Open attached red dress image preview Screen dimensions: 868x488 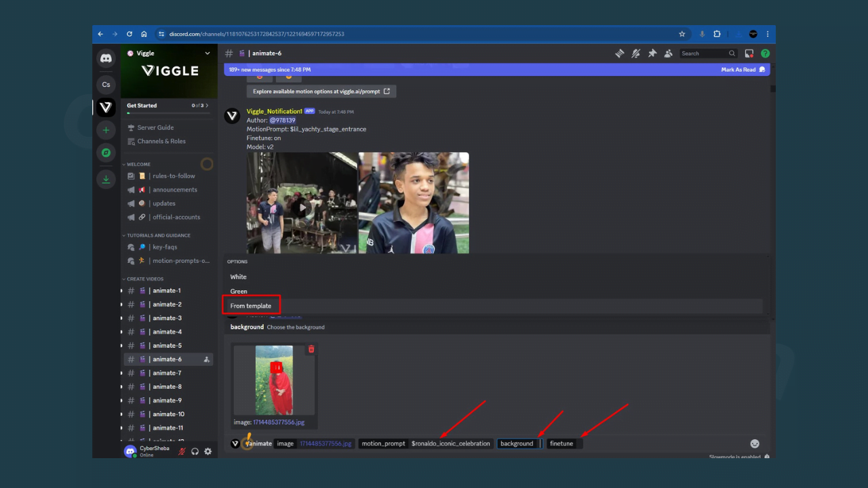click(274, 380)
